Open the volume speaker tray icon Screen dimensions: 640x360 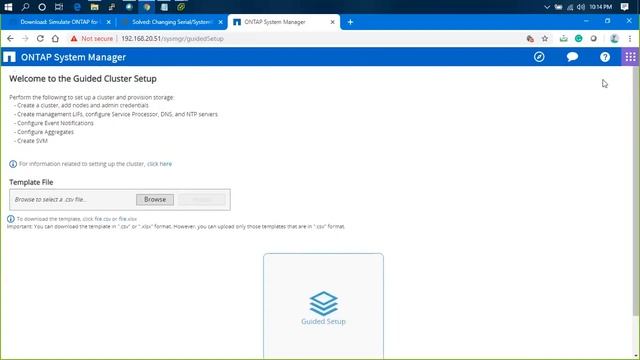[x=581, y=7]
